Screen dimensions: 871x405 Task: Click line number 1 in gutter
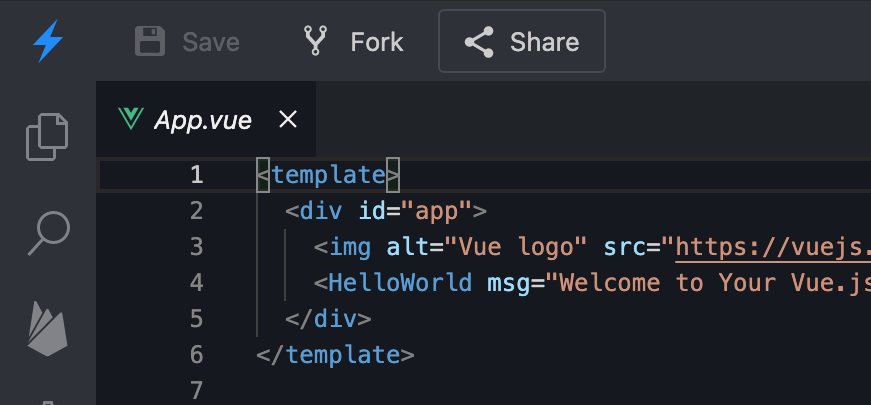click(x=196, y=175)
